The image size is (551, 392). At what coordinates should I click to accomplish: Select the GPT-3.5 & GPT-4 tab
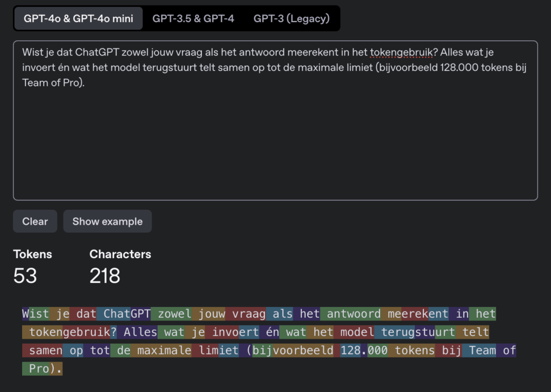click(x=193, y=19)
